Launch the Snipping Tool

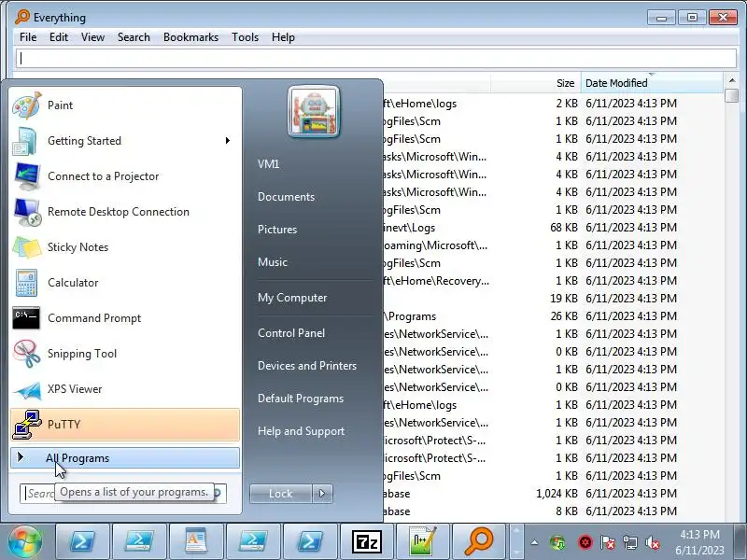pos(125,354)
